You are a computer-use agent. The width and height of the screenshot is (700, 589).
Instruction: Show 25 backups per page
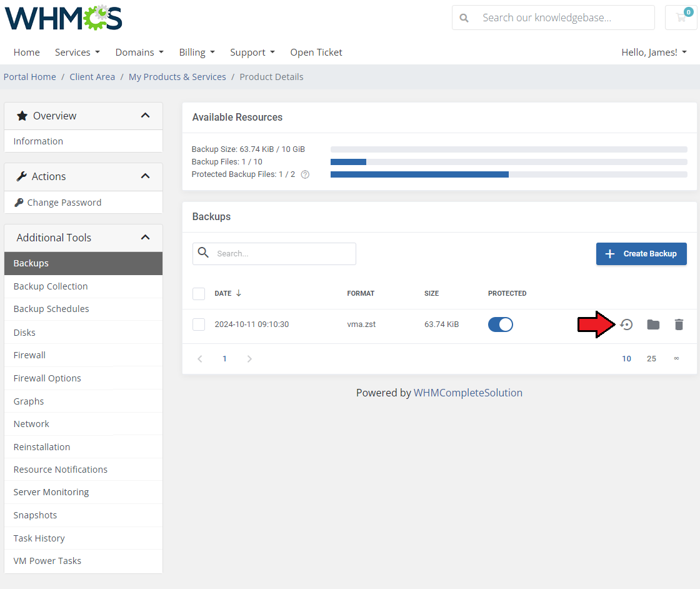[x=651, y=358]
